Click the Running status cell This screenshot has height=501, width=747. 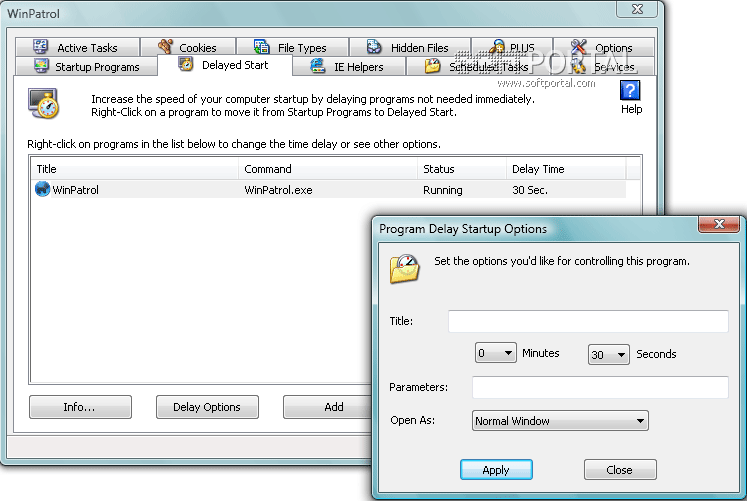point(443,190)
